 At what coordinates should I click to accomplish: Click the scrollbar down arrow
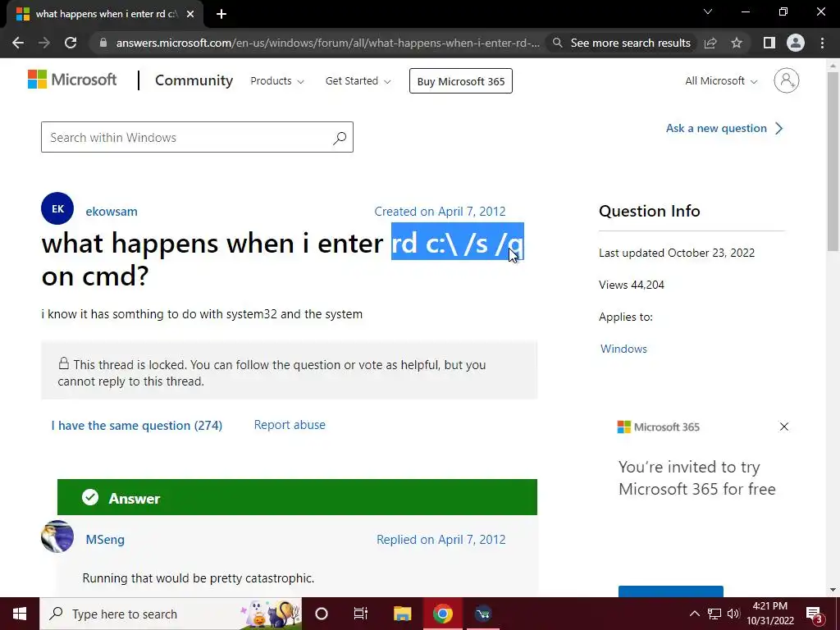tap(833, 590)
